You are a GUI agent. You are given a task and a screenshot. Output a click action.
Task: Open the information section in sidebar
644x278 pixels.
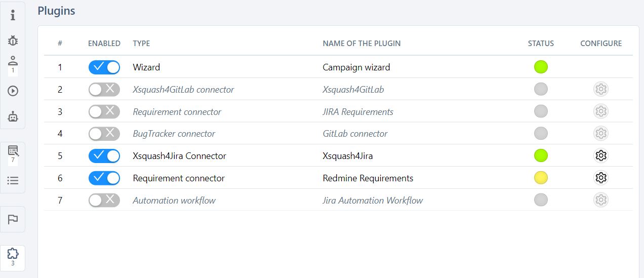[13, 15]
